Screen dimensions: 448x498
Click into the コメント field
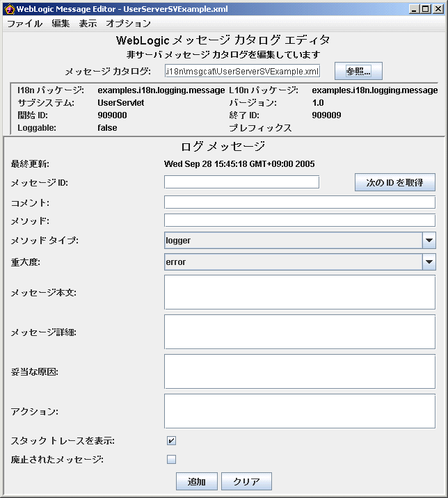click(x=300, y=202)
